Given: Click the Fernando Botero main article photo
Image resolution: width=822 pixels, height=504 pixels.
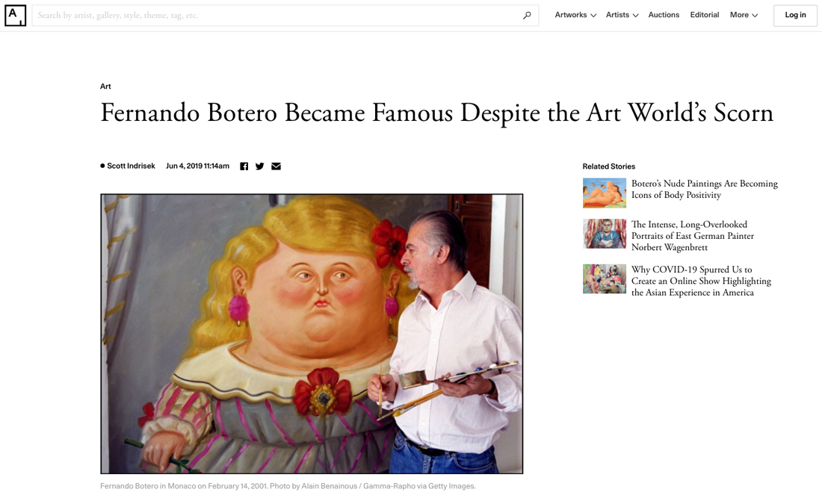Looking at the screenshot, I should tap(312, 334).
